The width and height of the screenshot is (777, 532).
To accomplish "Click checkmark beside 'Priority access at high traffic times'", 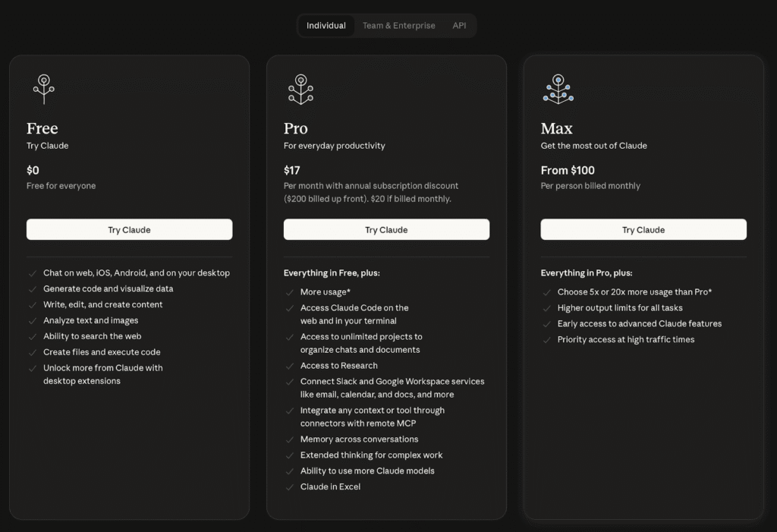I will (547, 340).
